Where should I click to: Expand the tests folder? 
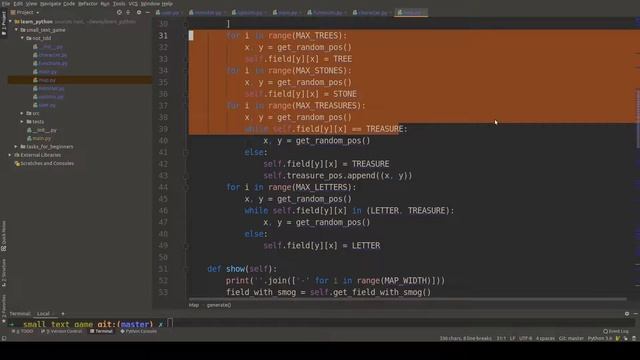coord(22,122)
